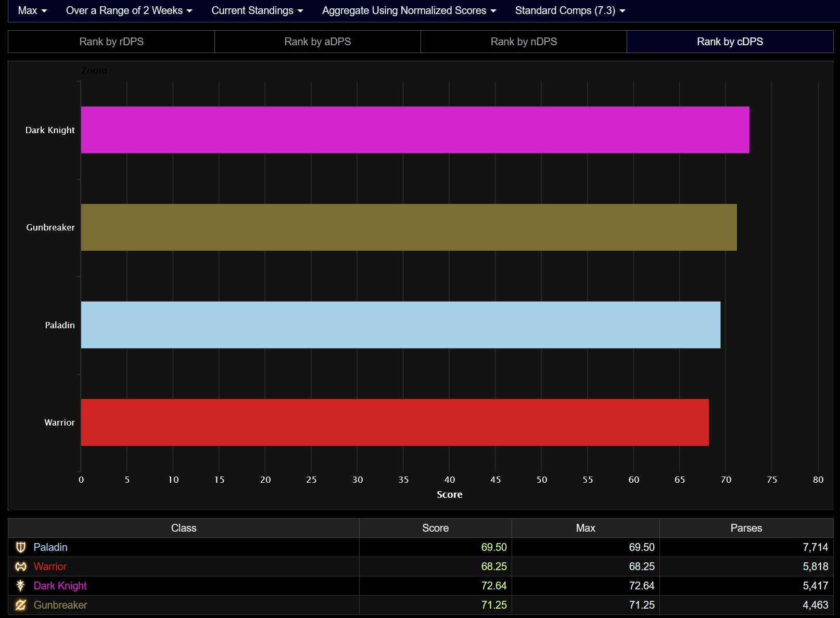
Task: Select the Rank by cDPS tab
Action: 730,42
